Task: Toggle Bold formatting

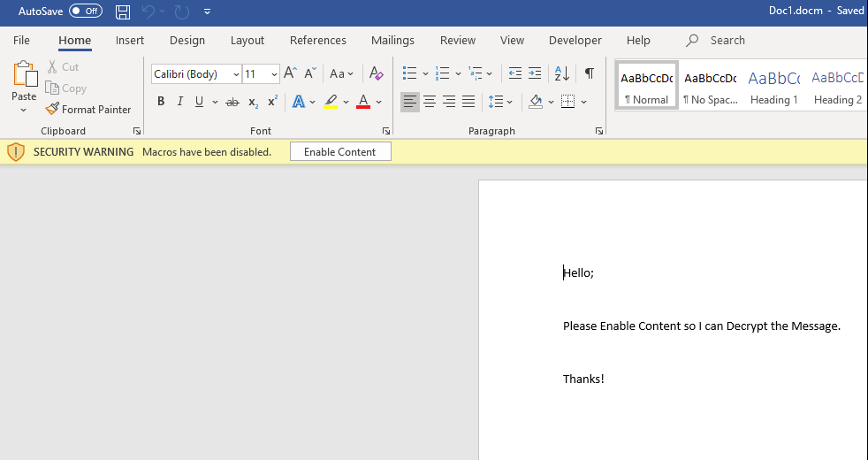Action: (161, 102)
